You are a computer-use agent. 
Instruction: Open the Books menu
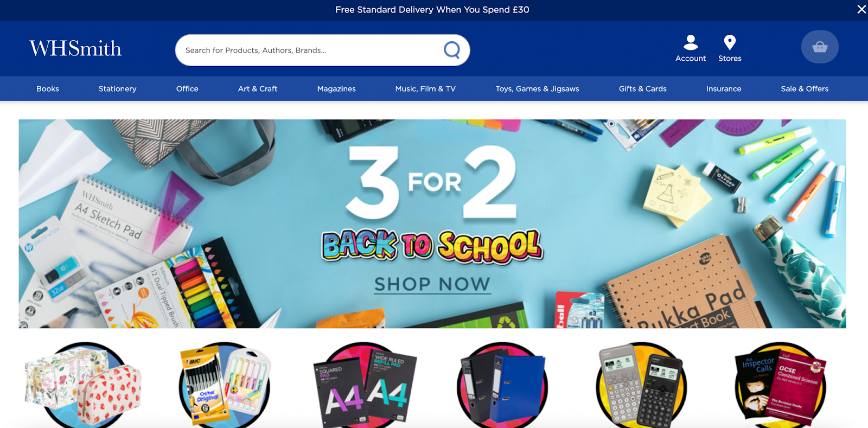point(48,88)
